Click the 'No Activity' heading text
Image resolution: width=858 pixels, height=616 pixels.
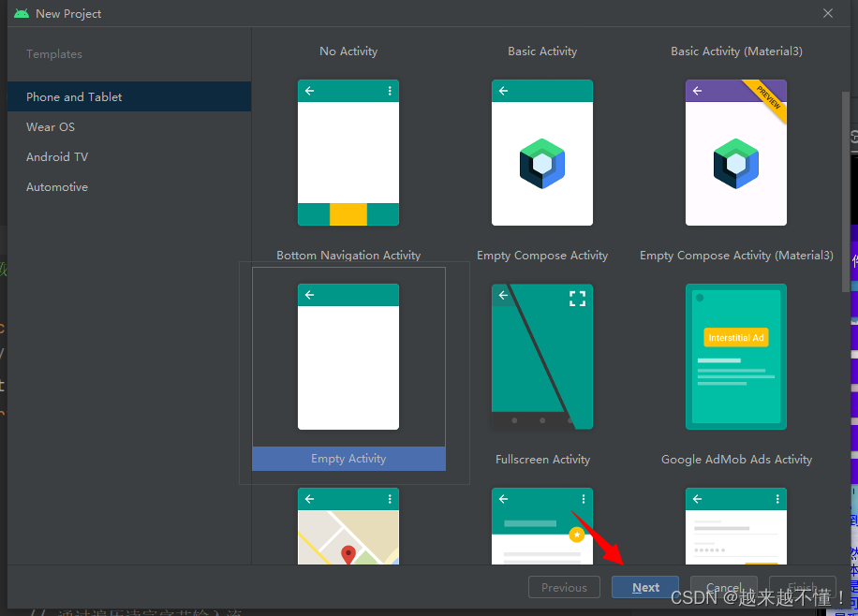pos(348,51)
